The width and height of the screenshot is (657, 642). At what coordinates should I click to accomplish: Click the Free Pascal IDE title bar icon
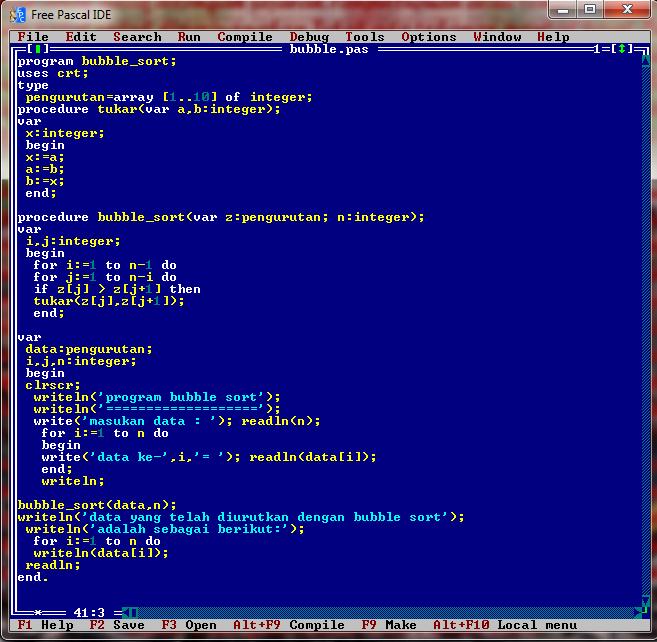coord(18,15)
